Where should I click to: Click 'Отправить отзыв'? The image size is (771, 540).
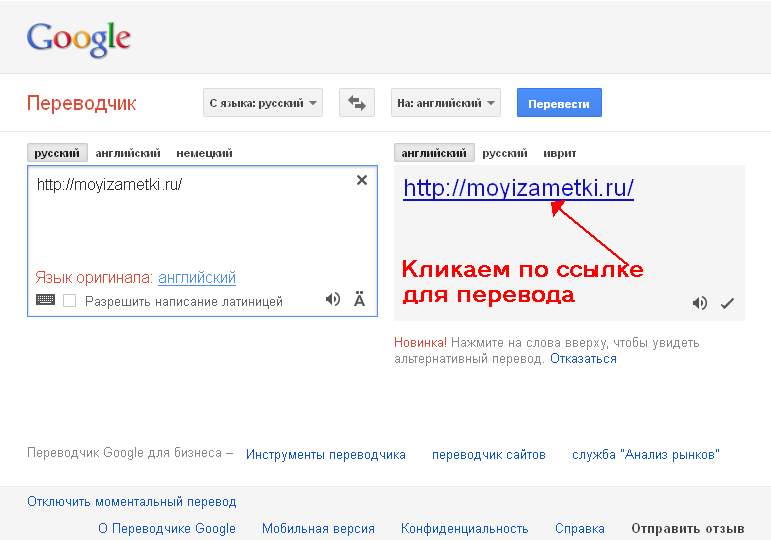point(688,529)
